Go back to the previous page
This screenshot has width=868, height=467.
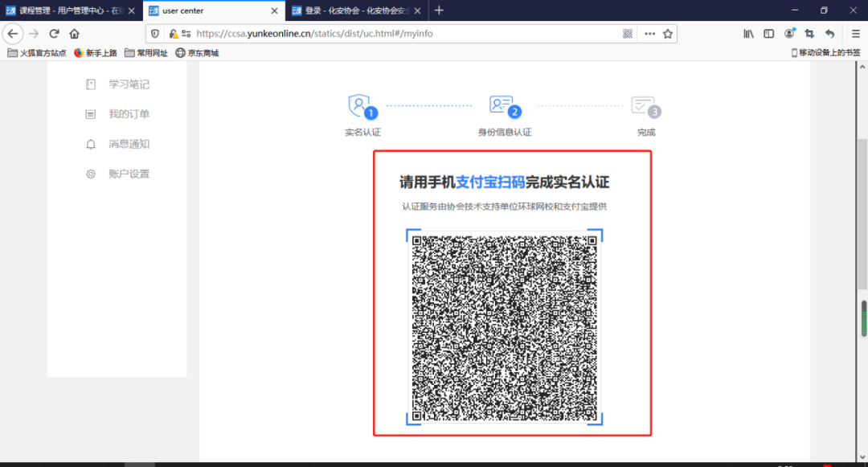pos(13,34)
